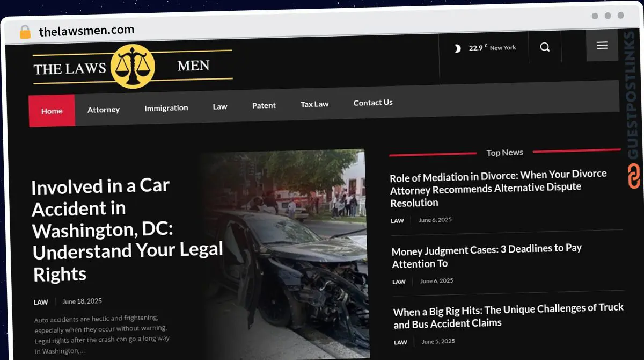Select the Home menu tab
The image size is (644, 360).
click(52, 111)
